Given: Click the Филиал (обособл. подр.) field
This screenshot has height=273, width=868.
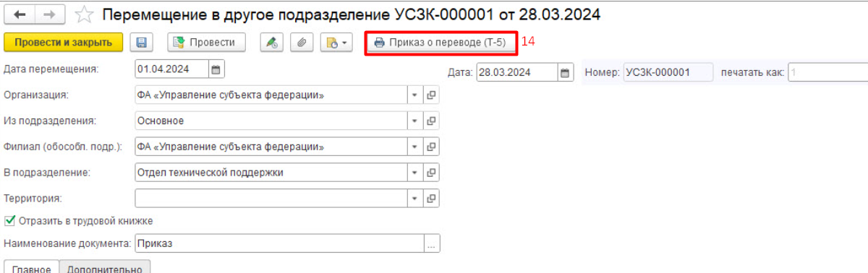Looking at the screenshot, I should (271, 147).
